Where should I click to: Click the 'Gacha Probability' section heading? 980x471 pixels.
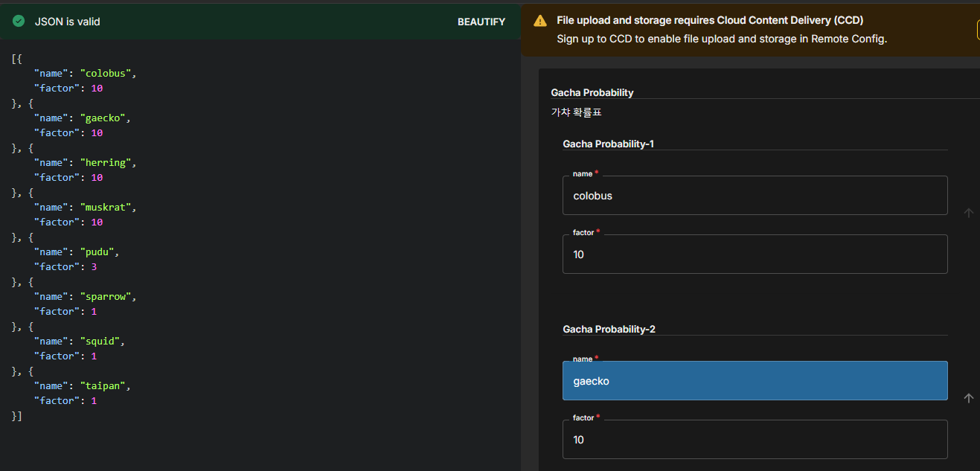coord(592,92)
